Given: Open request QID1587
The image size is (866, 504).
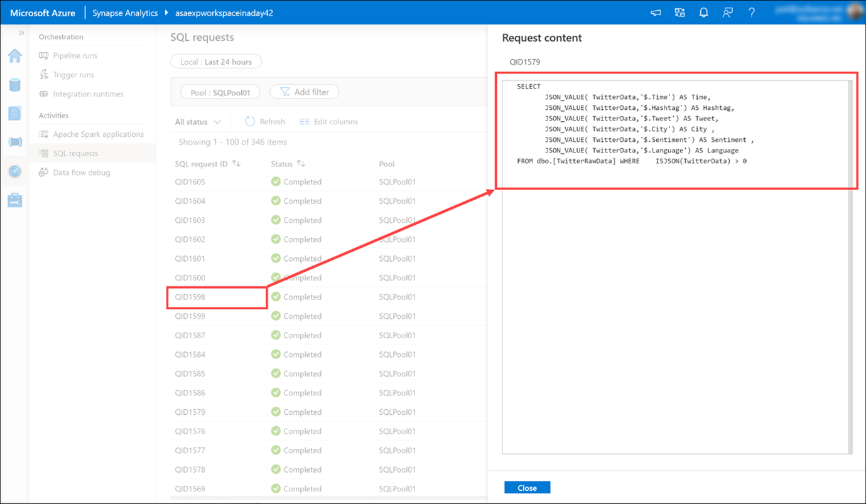Looking at the screenshot, I should [x=190, y=335].
